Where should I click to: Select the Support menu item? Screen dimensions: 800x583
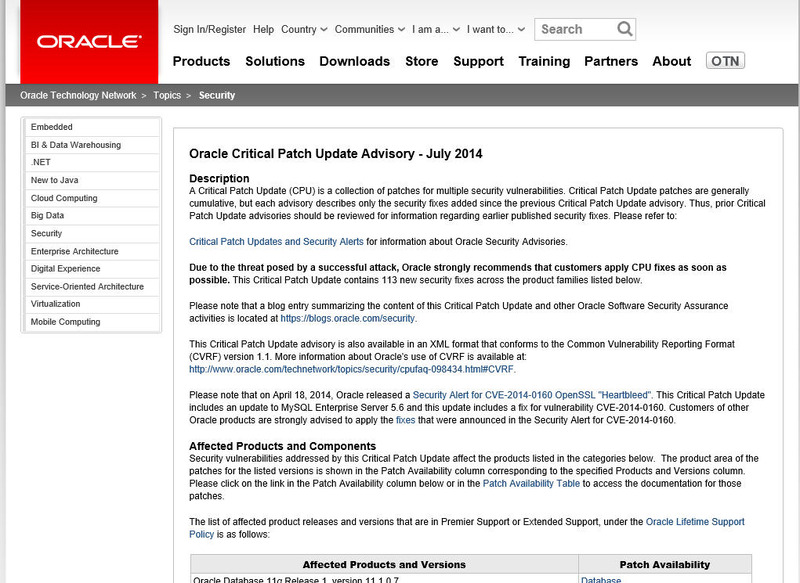pos(478,61)
